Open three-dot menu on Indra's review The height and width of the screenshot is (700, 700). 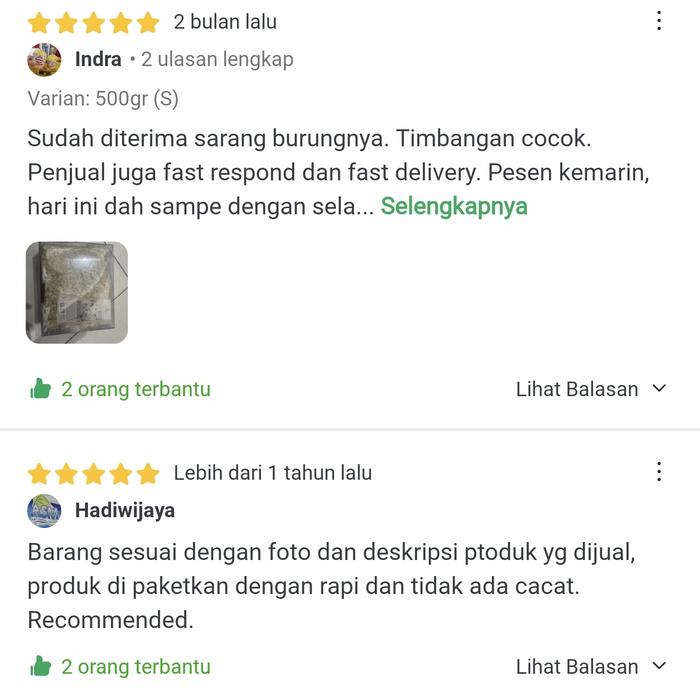coord(659,21)
